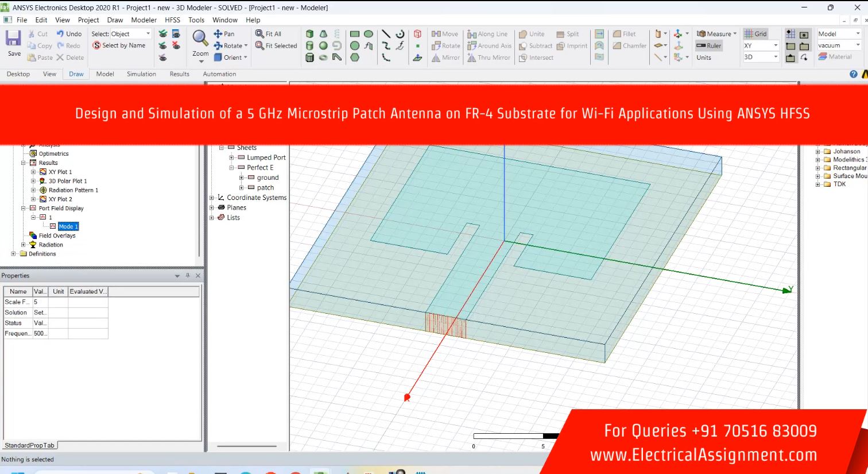Open the Select Object mode dropdown
Screen dimensions: 868x474
pos(148,34)
